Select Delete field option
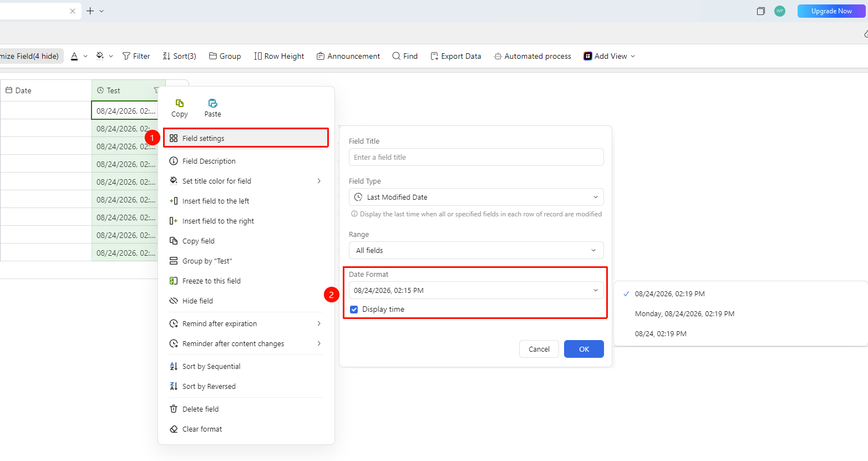 click(x=246, y=409)
